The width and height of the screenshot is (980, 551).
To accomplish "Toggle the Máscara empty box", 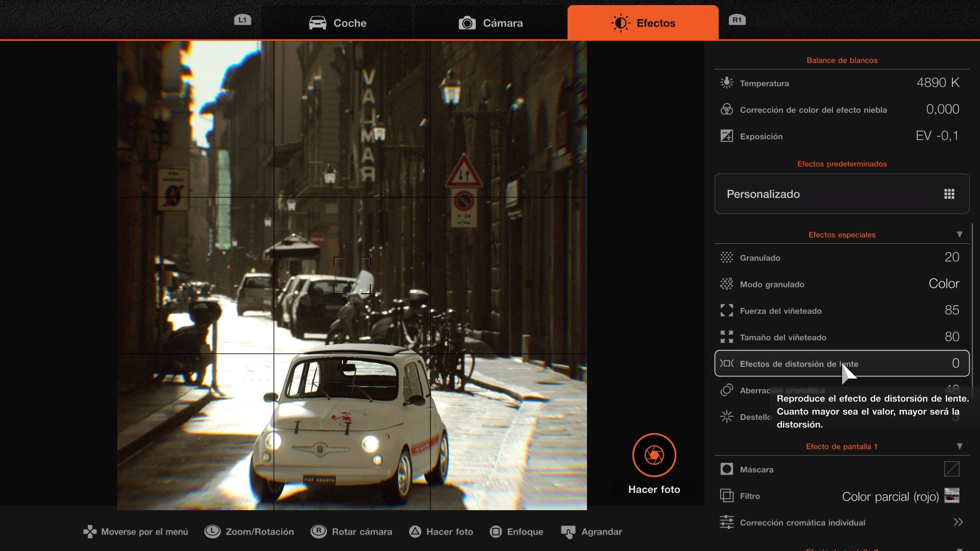I will [x=951, y=469].
